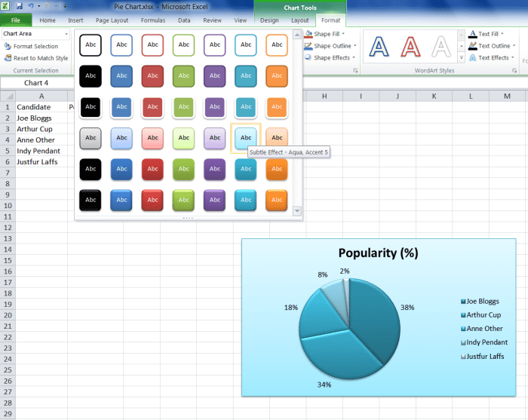528x420 pixels.
Task: Click the Undo icon in the quick access toolbar
Action: click(x=31, y=6)
